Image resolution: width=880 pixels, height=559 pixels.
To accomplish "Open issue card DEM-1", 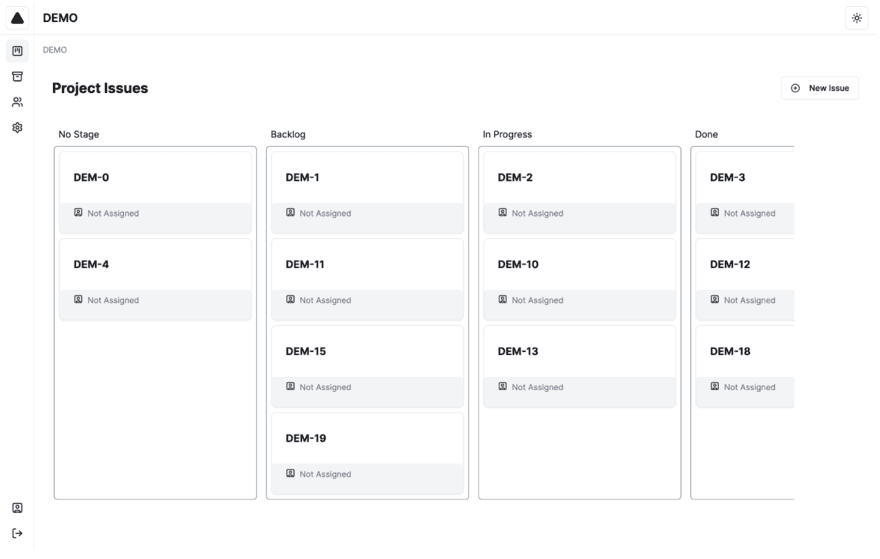I will [368, 193].
